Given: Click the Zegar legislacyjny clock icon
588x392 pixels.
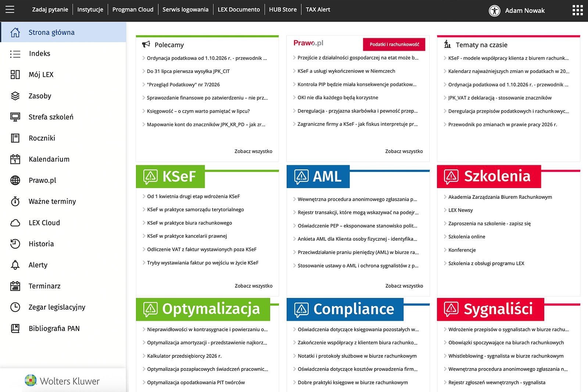Looking at the screenshot, I should click(x=15, y=307).
